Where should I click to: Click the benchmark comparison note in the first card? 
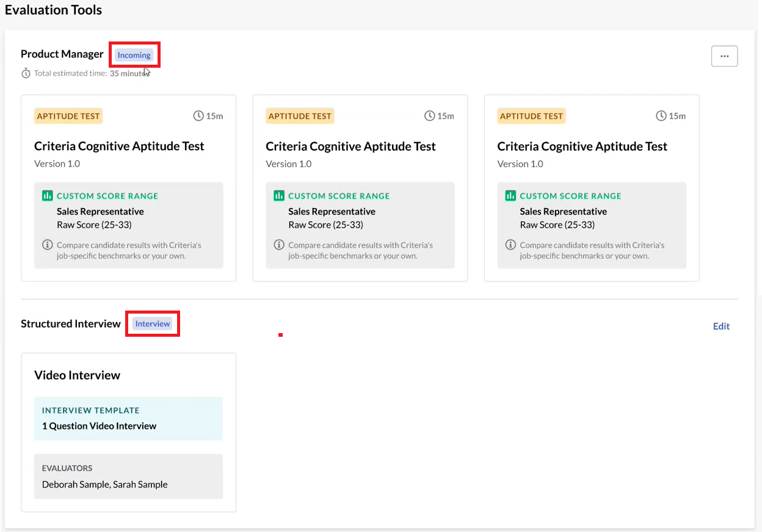coord(129,251)
